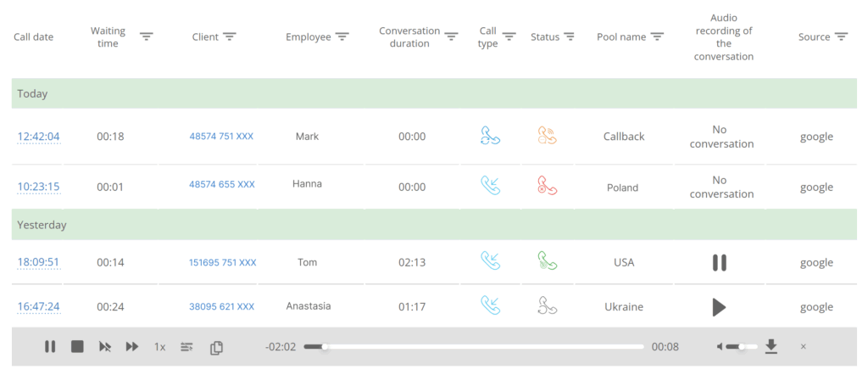Screen dimensions: 868x375
Task: Close the audio player bar
Action: click(x=804, y=347)
